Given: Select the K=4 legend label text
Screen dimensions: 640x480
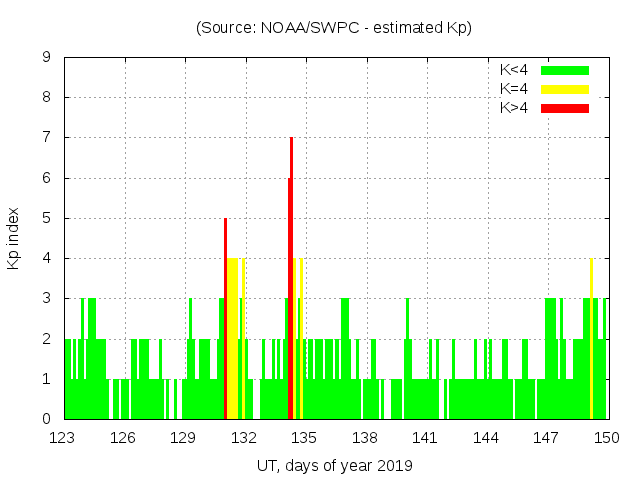Looking at the screenshot, I should [516, 89].
